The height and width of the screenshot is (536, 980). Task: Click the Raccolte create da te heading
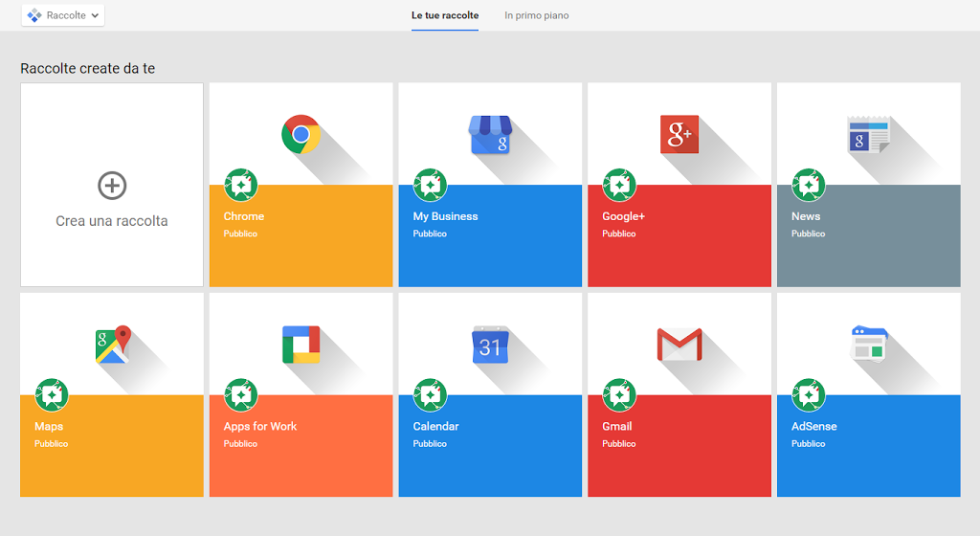click(x=87, y=69)
